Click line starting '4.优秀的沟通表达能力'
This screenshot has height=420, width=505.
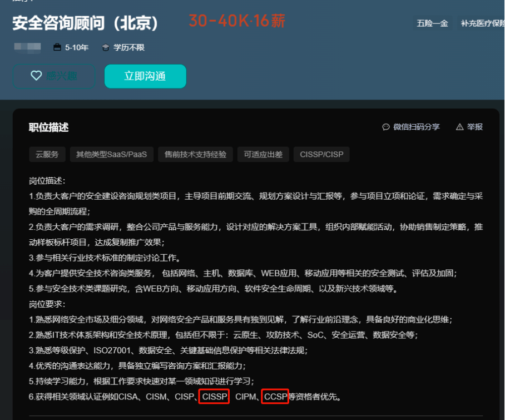click(x=137, y=366)
